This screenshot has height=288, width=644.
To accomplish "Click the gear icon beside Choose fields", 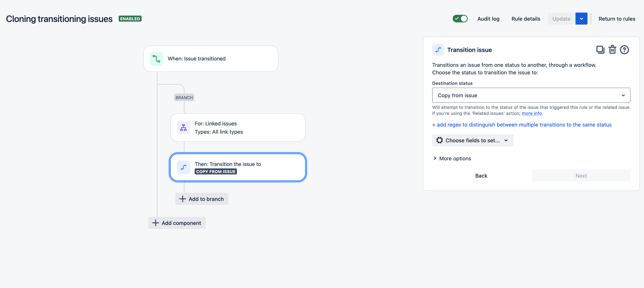I will coord(440,140).
